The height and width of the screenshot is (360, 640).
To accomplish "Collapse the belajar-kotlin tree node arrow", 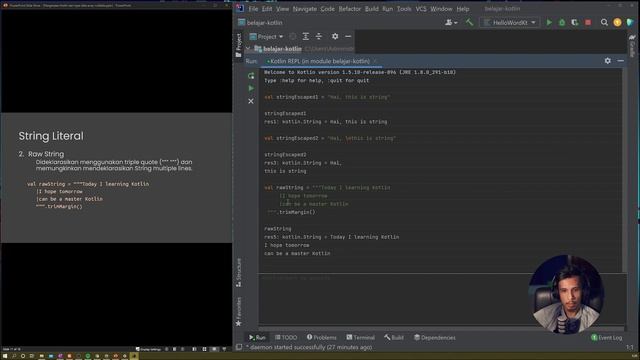I will pos(248,49).
